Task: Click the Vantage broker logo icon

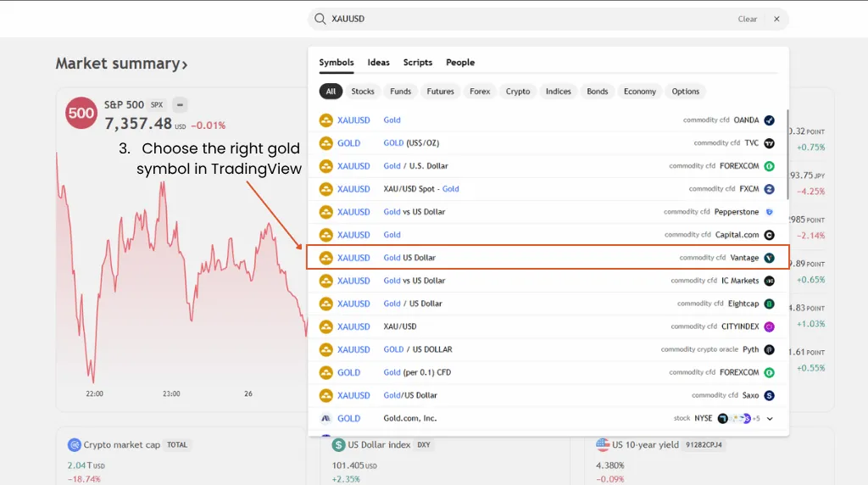Action: pyautogui.click(x=769, y=258)
